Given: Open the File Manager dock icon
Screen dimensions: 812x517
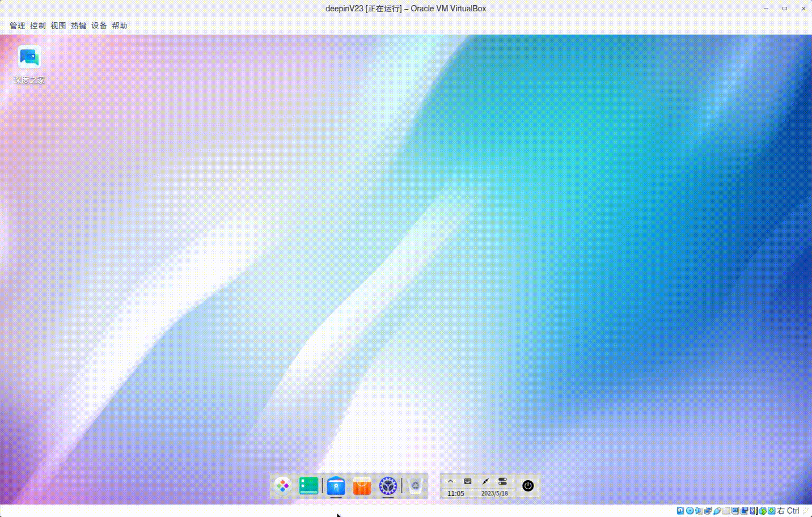Looking at the screenshot, I should pos(308,486).
